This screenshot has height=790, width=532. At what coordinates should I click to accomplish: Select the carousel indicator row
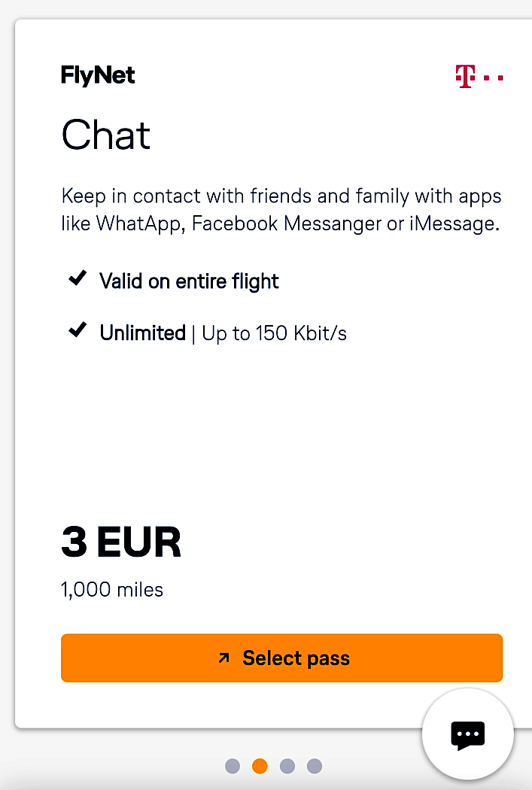coord(273,766)
